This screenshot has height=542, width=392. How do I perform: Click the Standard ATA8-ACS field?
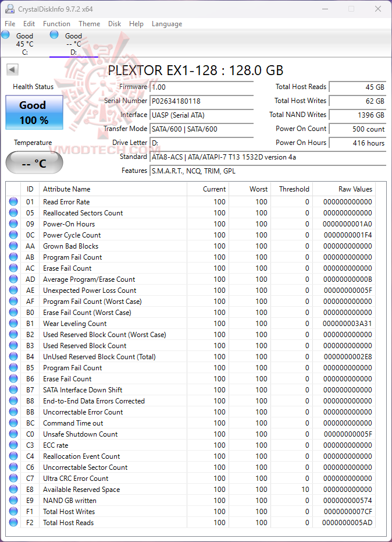click(x=268, y=157)
